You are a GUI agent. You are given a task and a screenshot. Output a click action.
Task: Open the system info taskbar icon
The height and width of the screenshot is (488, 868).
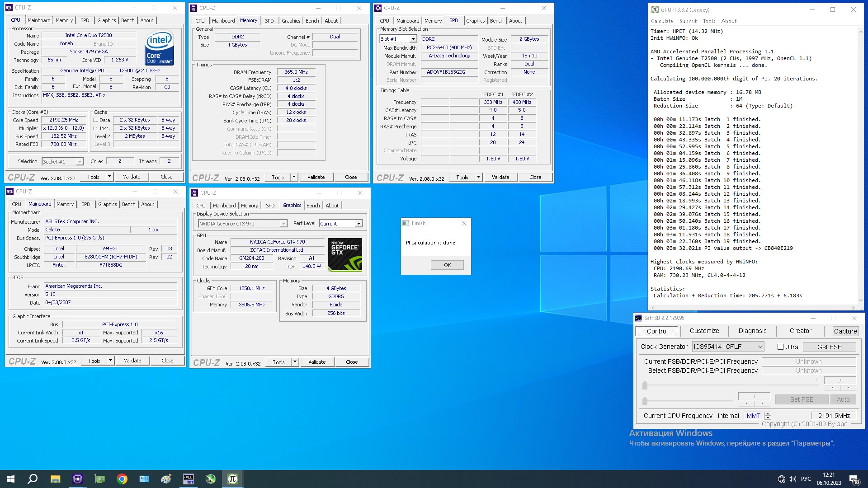(x=144, y=479)
